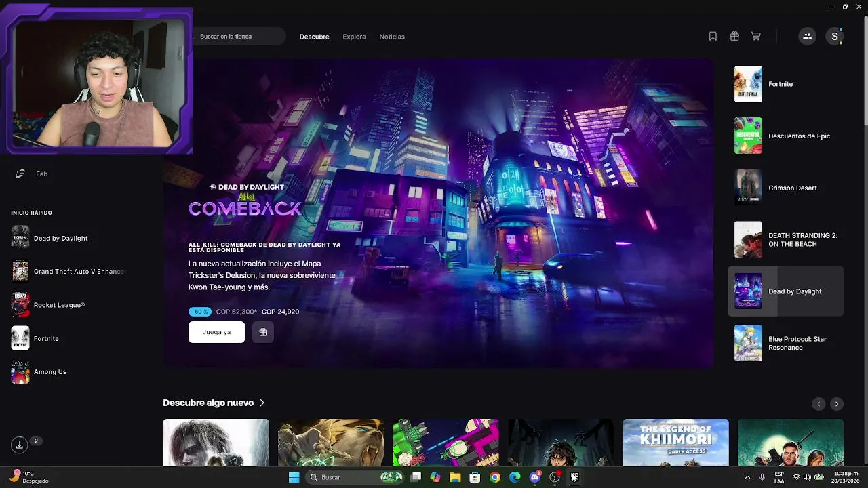The height and width of the screenshot is (488, 868).
Task: Click the COP 24,920 discounted price
Action: coord(280,312)
